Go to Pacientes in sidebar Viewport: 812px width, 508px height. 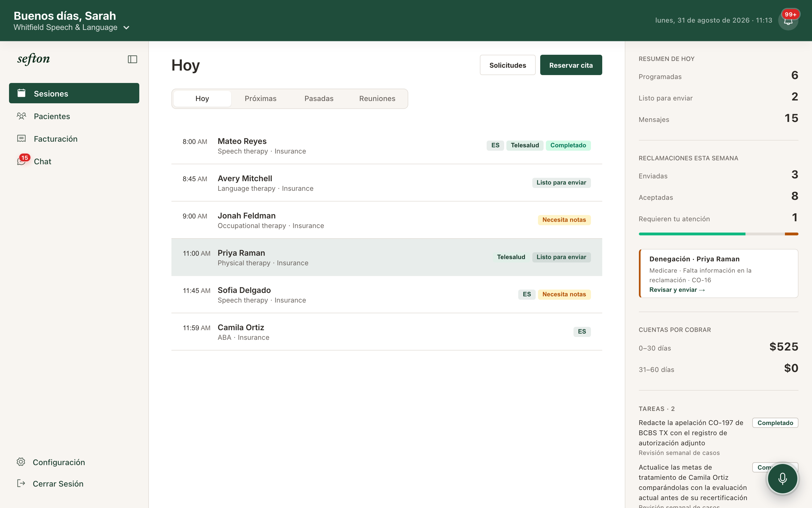pyautogui.click(x=74, y=116)
